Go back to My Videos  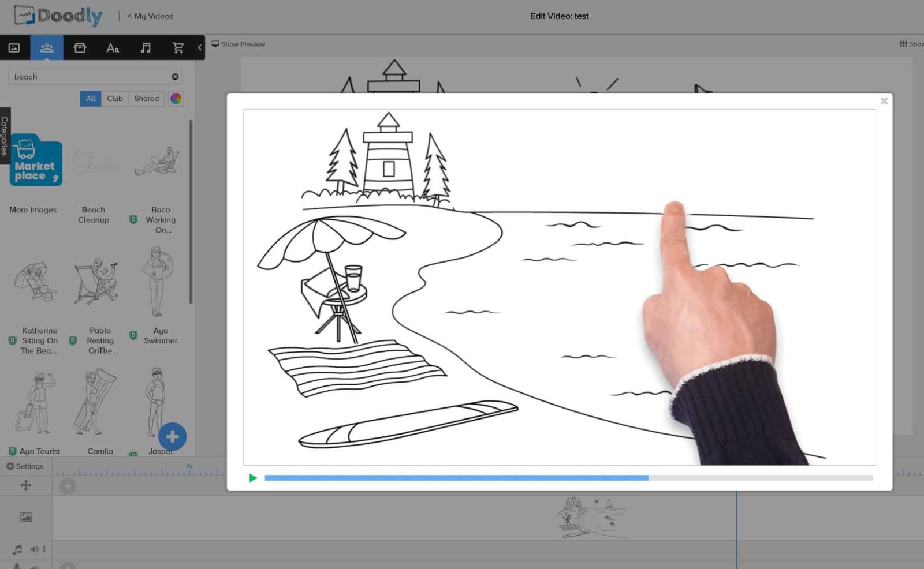[150, 16]
